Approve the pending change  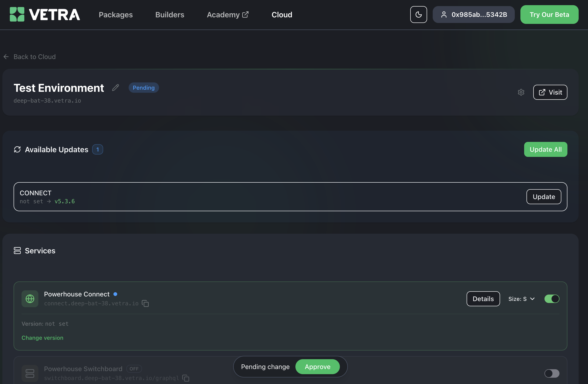pyautogui.click(x=317, y=366)
